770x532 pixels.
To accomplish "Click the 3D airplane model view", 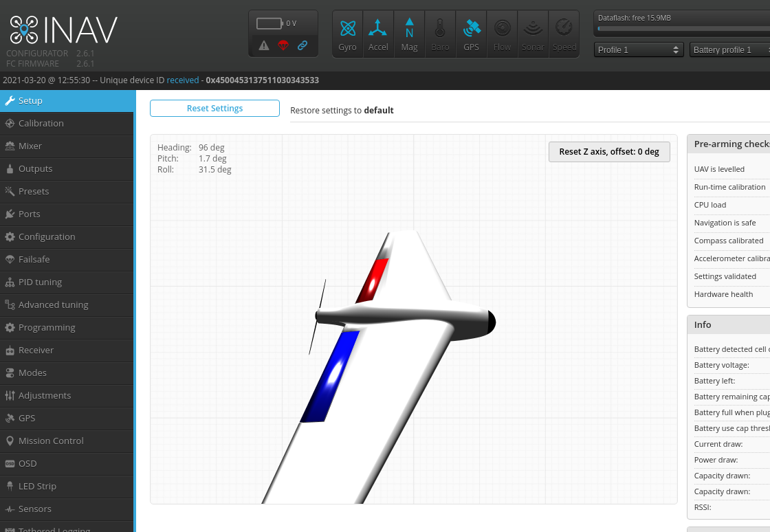I will coord(413,319).
